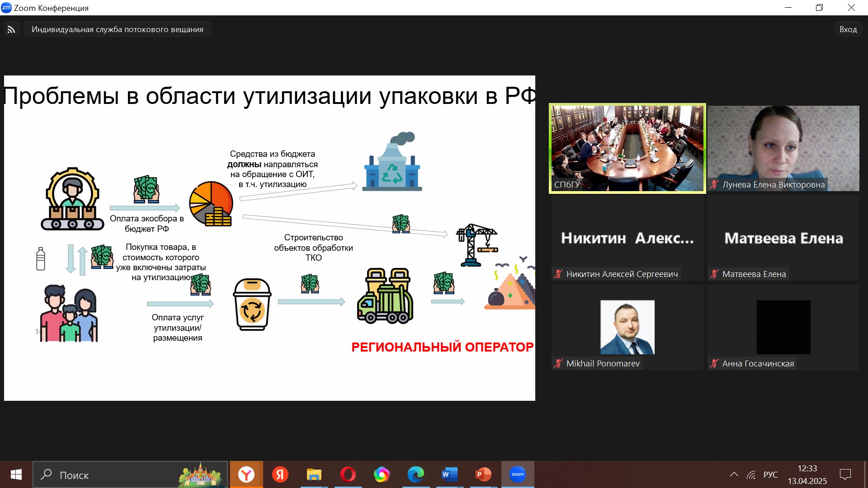The image size is (868, 488).
Task: Click muted mic icon for Никитин Алексей
Action: point(558,274)
